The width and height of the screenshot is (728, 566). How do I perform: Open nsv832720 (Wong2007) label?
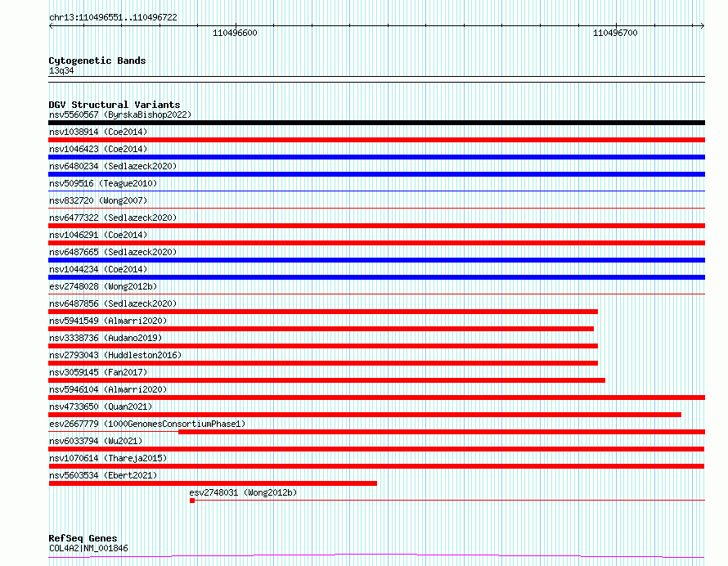click(98, 200)
